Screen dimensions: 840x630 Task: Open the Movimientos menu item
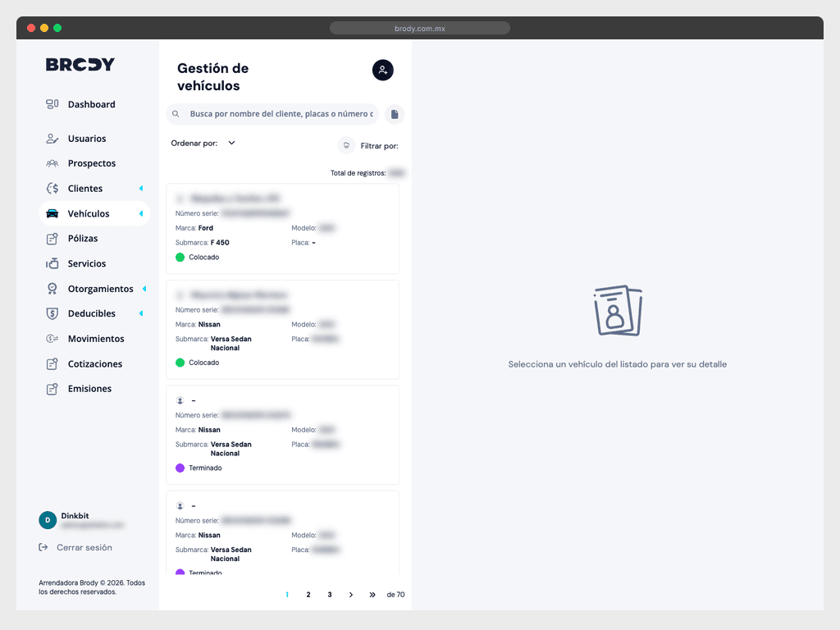[94, 339]
